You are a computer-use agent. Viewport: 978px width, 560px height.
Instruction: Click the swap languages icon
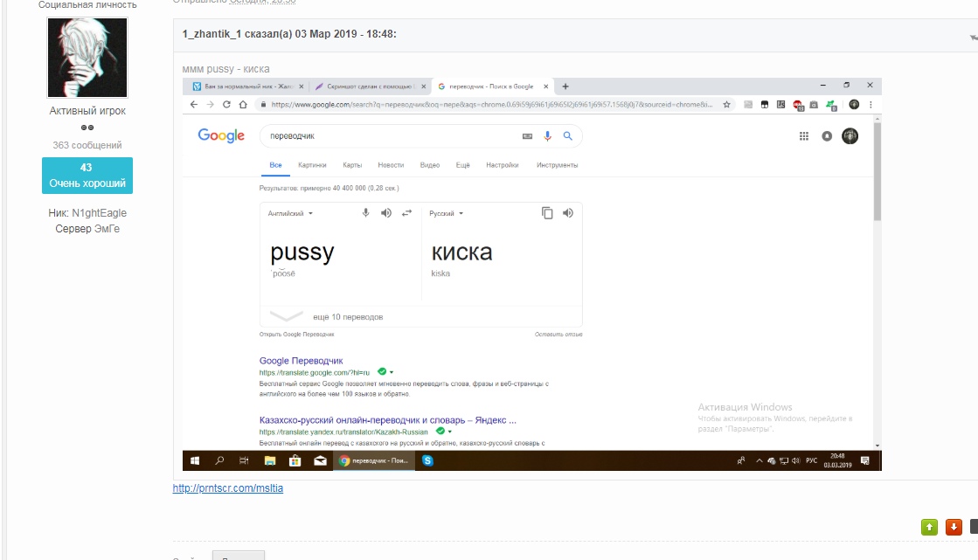tap(406, 213)
